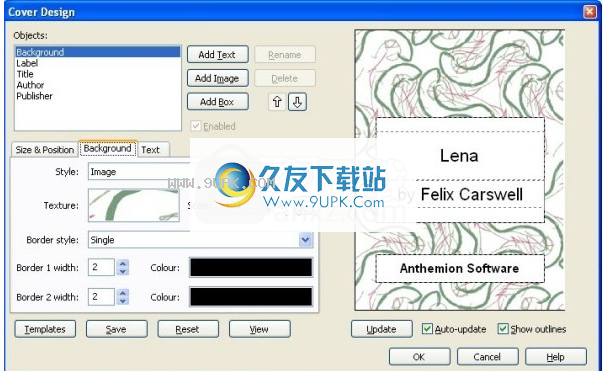Confirm with the OK button

point(419,357)
